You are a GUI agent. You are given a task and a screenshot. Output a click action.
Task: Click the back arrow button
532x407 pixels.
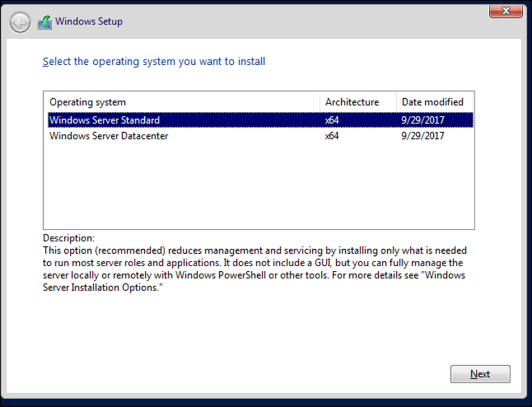click(20, 23)
